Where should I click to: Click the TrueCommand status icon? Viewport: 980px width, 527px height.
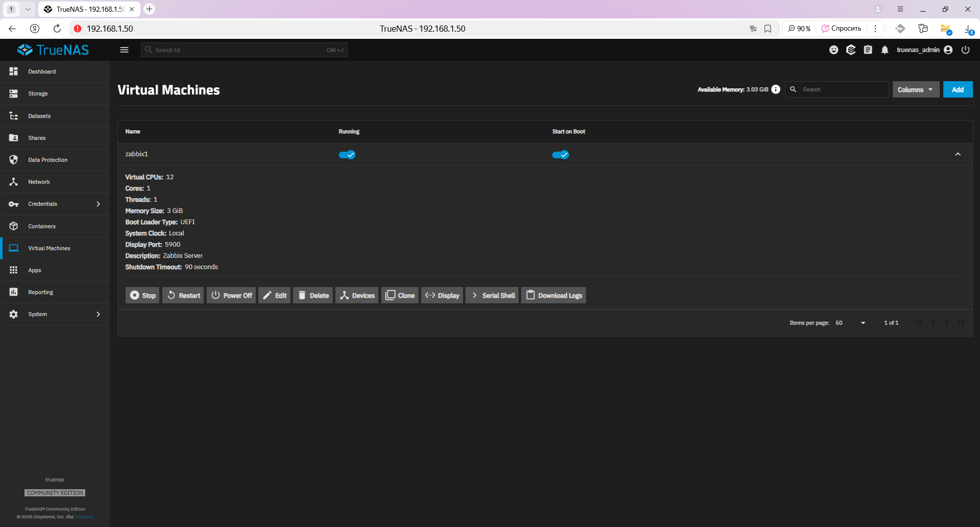point(851,50)
